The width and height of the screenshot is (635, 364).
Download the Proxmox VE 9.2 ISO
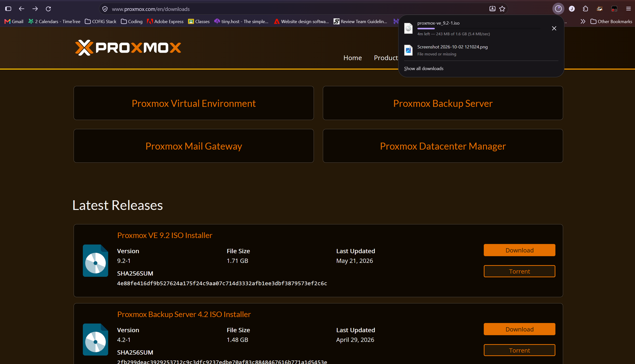519,250
